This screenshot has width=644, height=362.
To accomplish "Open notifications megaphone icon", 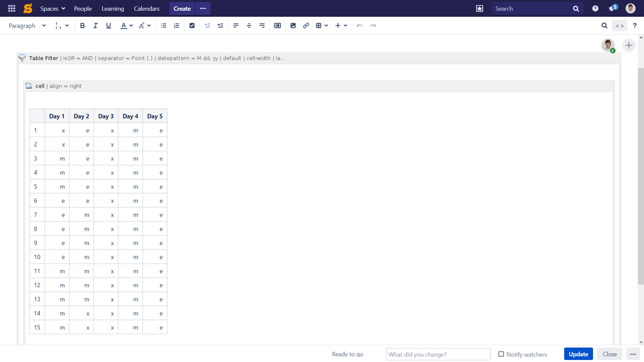I will (613, 8).
